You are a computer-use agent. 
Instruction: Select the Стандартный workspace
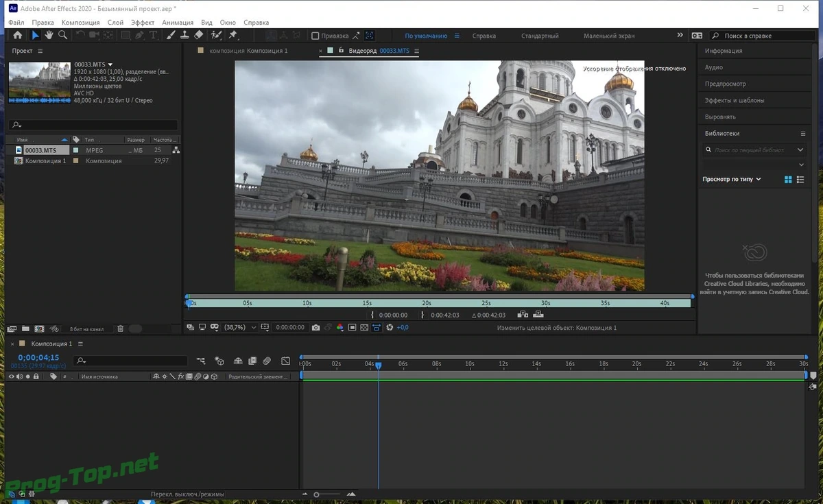click(x=540, y=36)
